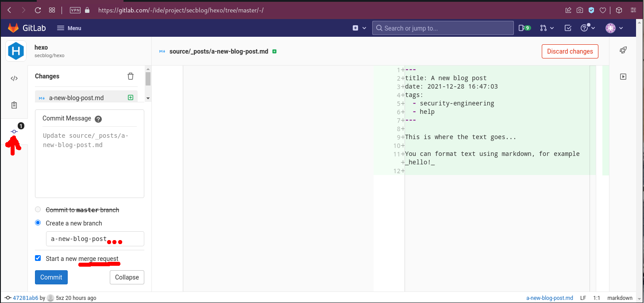
Task: Select Commit to master branch radio
Action: (38, 210)
